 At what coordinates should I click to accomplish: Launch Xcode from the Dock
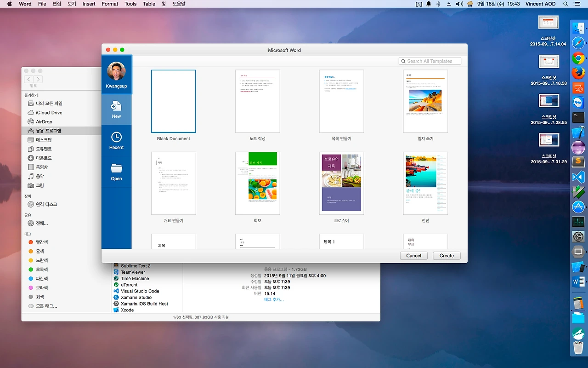pos(578,132)
